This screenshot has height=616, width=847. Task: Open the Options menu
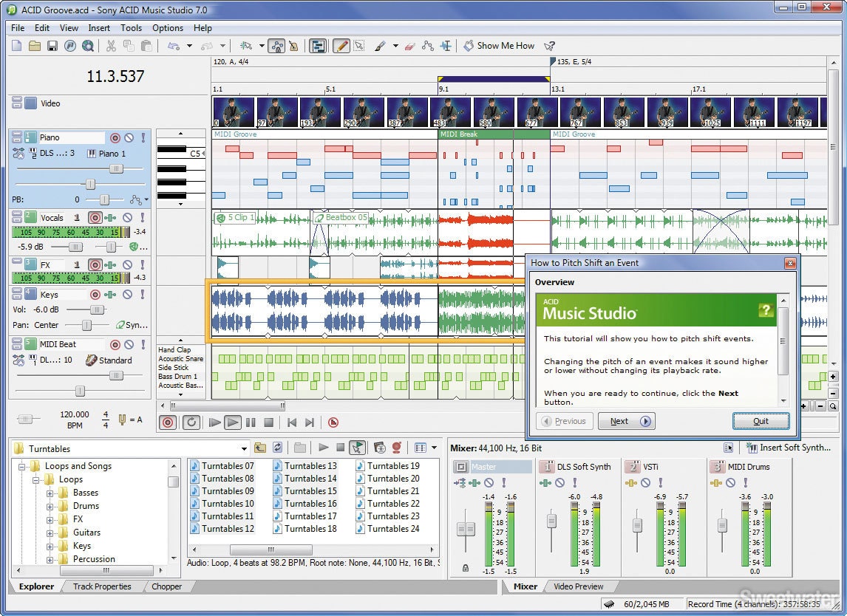click(168, 28)
